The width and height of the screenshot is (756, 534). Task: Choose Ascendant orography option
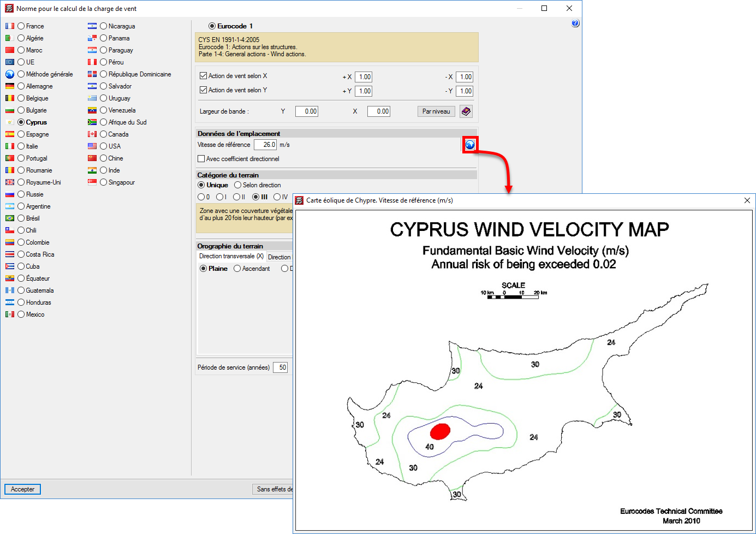pyautogui.click(x=237, y=269)
